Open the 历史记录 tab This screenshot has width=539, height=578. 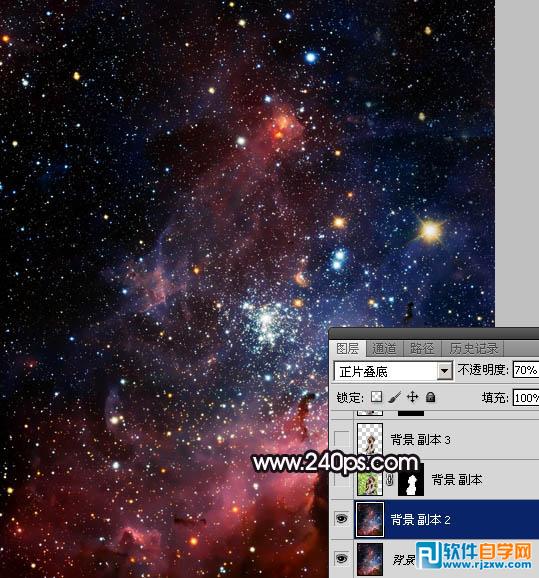pos(473,348)
